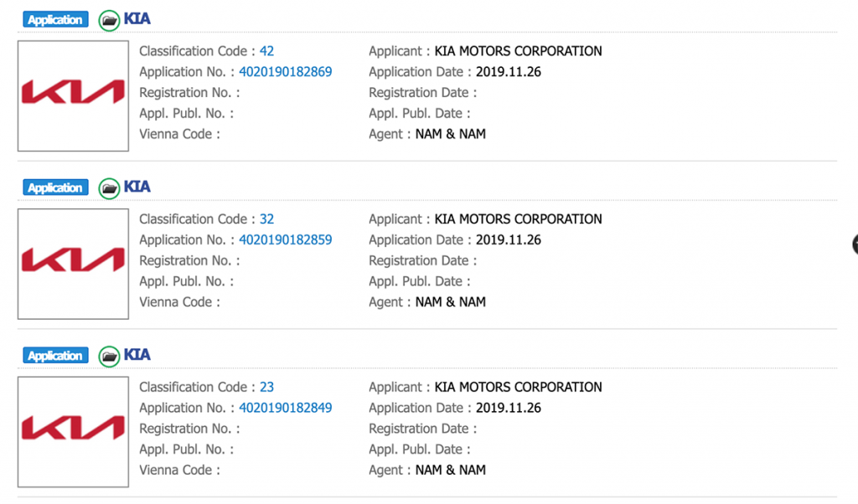Click the dark round icon at right edge
The width and height of the screenshot is (858, 504).
click(x=855, y=244)
